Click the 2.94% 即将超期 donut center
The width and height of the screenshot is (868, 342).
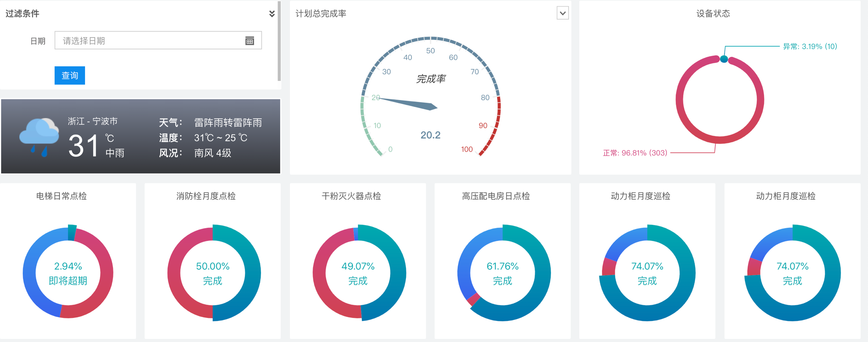coord(68,273)
